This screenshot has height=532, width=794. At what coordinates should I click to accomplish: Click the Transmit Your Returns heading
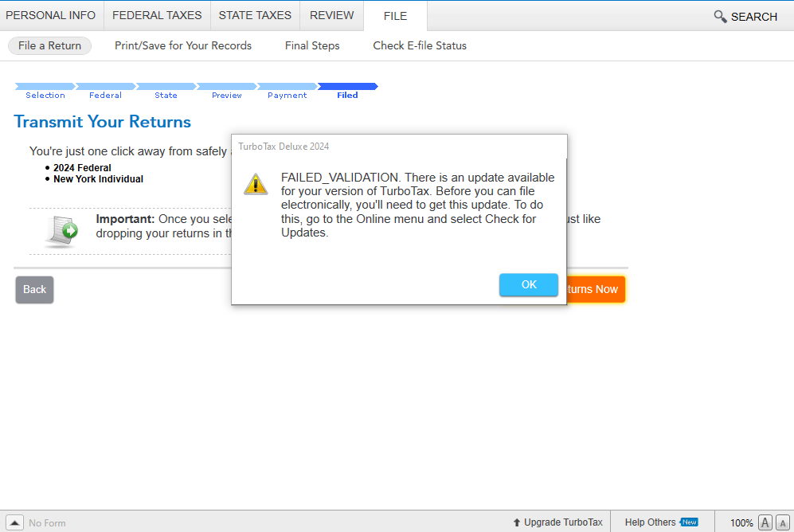click(102, 122)
